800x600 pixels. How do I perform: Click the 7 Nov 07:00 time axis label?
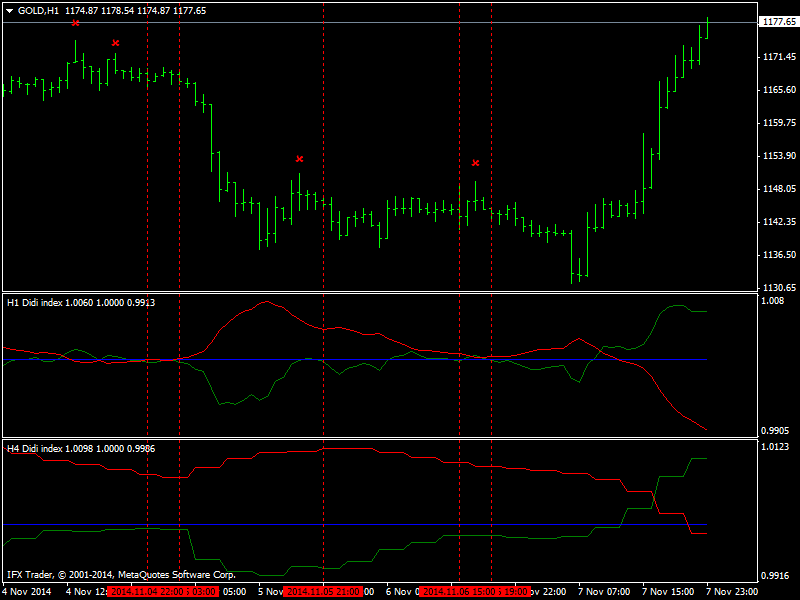pyautogui.click(x=605, y=592)
